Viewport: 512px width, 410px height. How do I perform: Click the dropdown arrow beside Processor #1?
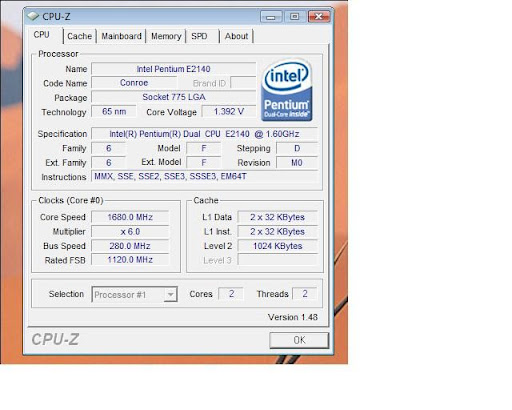170,295
